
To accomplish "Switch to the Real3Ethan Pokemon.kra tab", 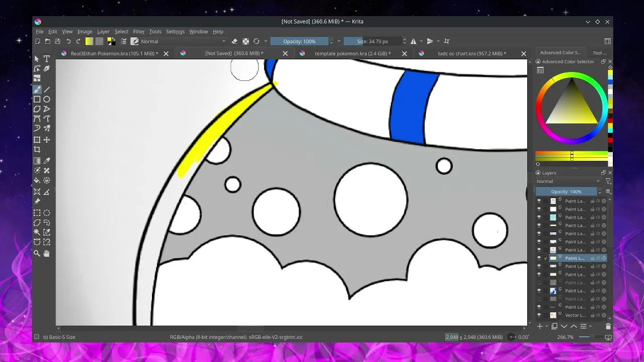I will (114, 53).
